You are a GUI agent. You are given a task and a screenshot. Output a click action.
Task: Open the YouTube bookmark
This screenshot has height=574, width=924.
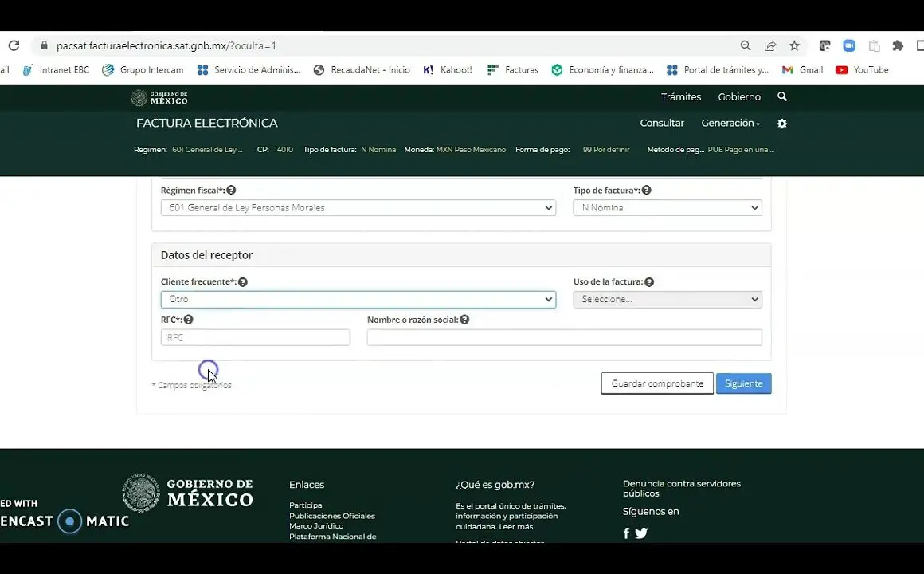(x=862, y=69)
